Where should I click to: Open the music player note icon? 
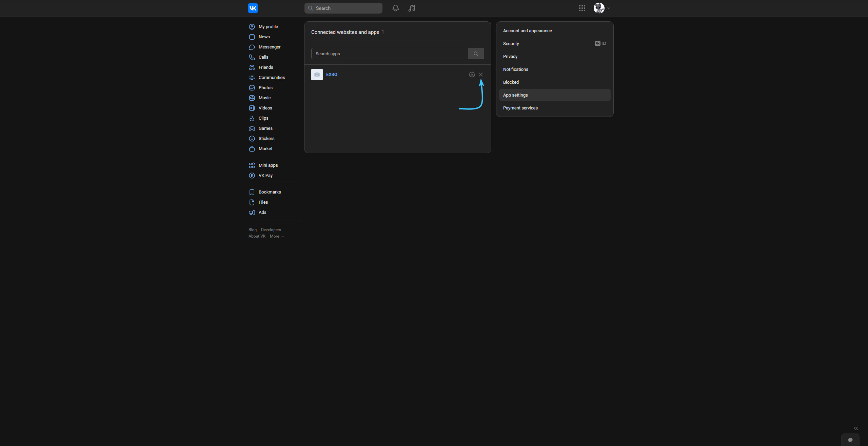click(x=412, y=8)
